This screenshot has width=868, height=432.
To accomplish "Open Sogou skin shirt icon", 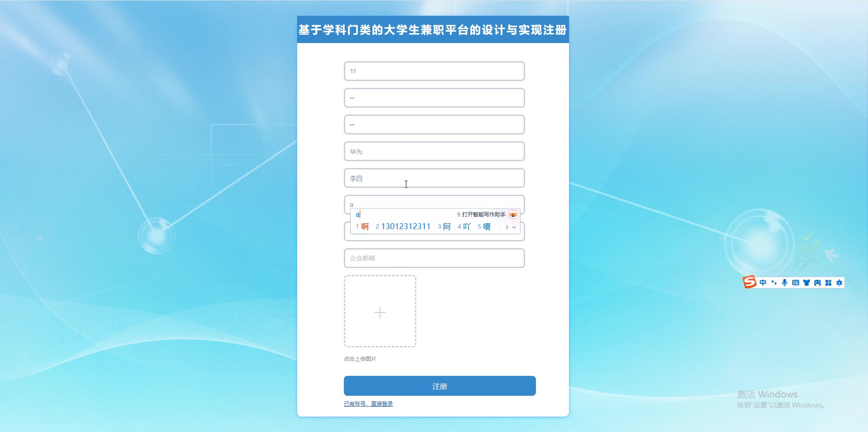I will tap(806, 283).
